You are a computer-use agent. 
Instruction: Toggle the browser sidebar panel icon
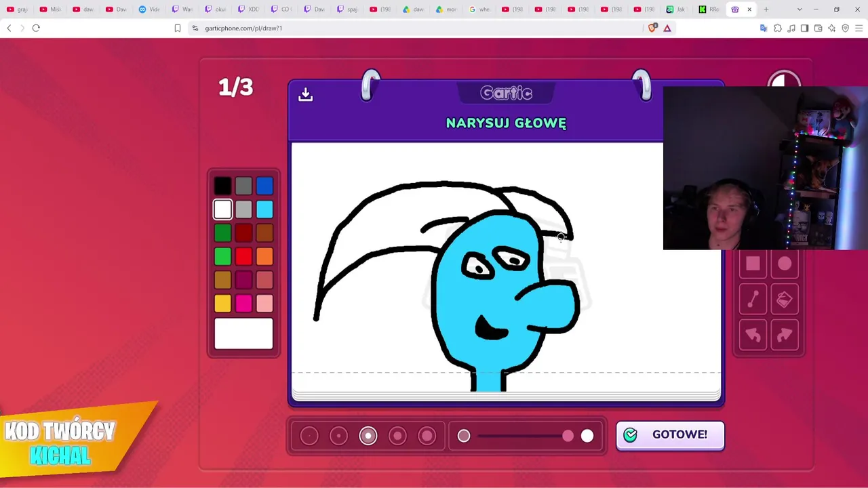click(x=804, y=28)
